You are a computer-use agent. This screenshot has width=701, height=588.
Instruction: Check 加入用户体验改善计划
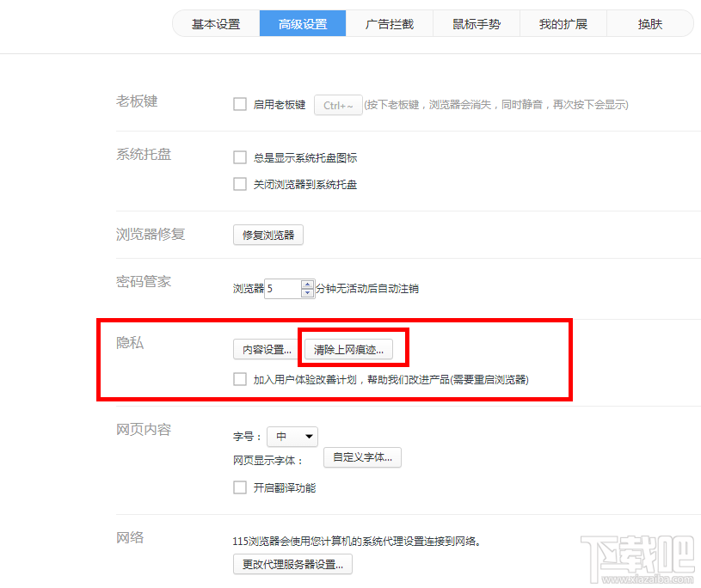click(239, 379)
